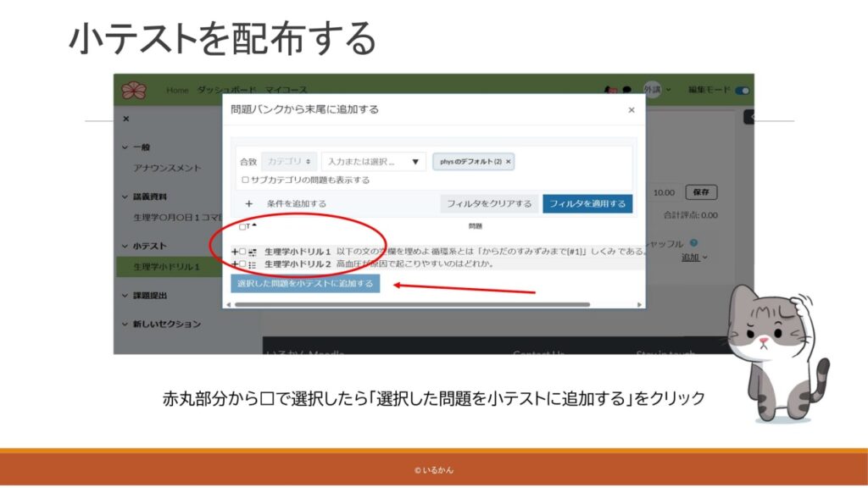Click the フィルタを適用する button
868x488 pixels.
click(587, 203)
